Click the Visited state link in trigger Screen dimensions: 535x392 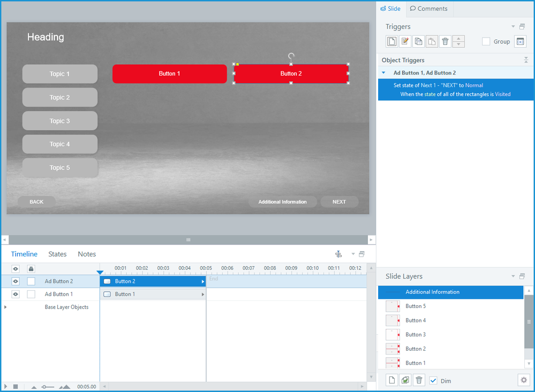coord(502,94)
